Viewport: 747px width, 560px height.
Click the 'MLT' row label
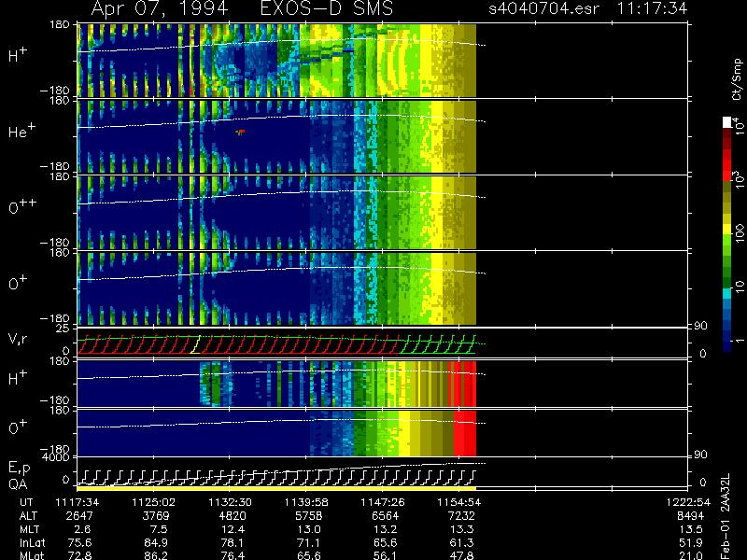click(x=29, y=529)
